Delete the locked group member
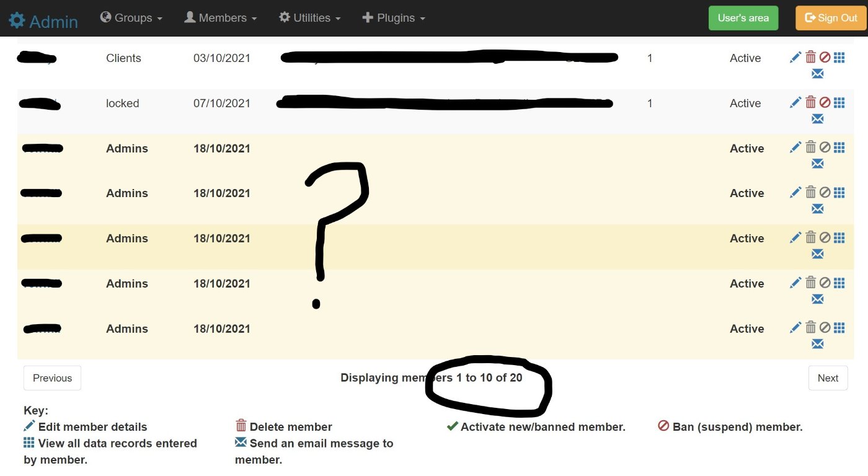868x476 pixels. pyautogui.click(x=810, y=103)
